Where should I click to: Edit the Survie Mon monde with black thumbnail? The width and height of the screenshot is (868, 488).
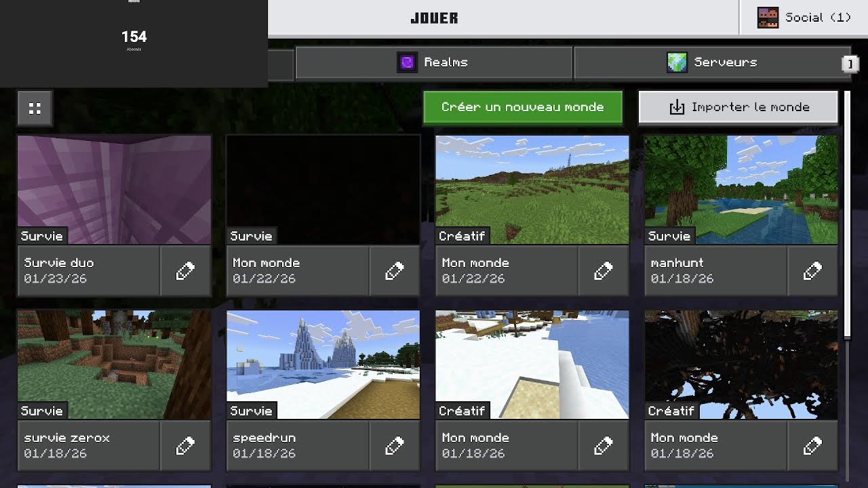pyautogui.click(x=395, y=271)
